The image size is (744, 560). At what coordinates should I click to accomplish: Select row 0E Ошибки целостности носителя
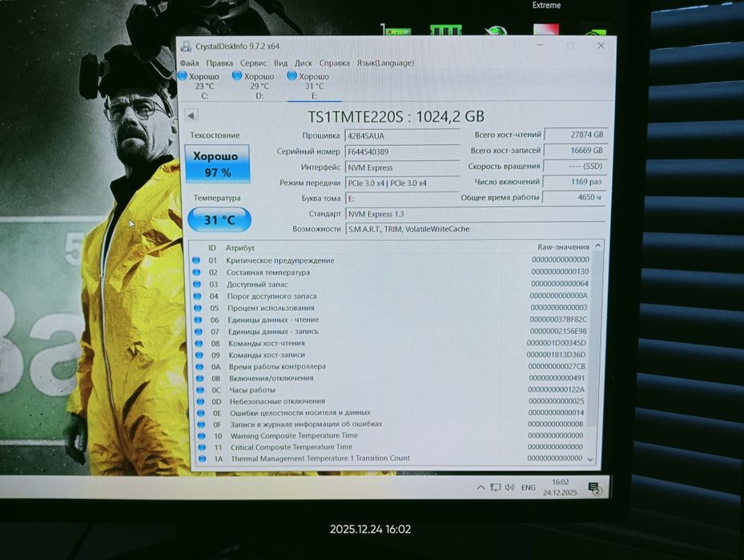[x=392, y=413]
